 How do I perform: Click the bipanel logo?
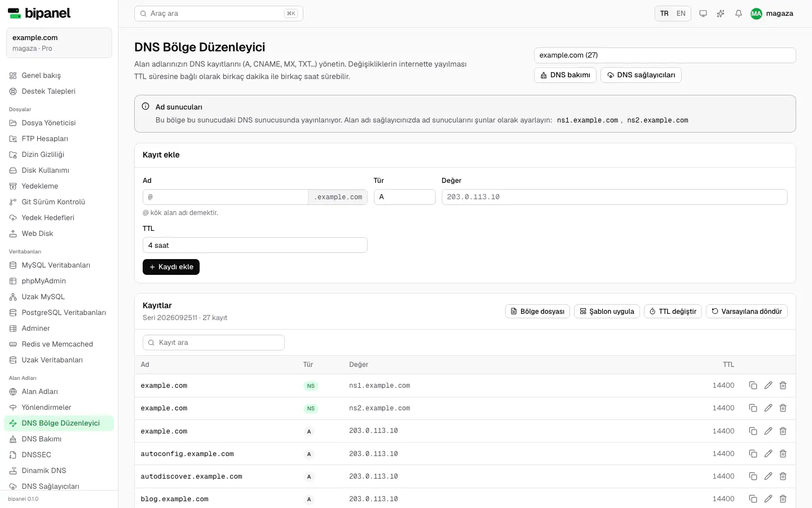39,14
